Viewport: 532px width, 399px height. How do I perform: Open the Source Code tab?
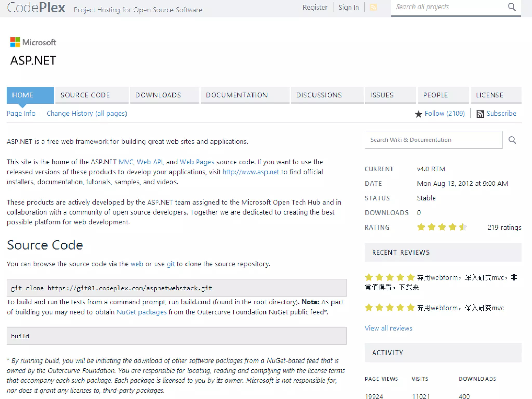(85, 95)
